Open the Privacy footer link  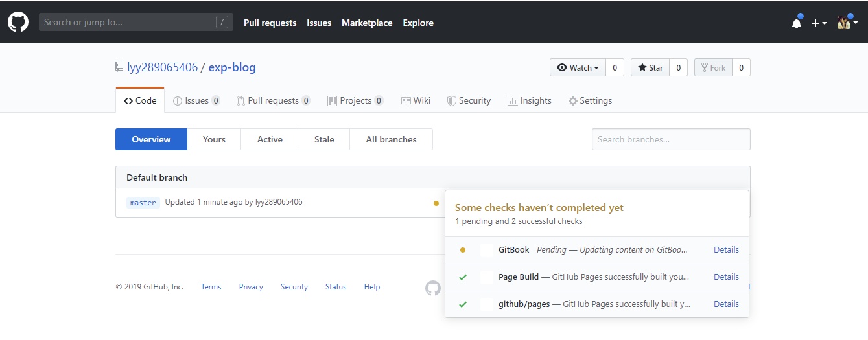[251, 287]
